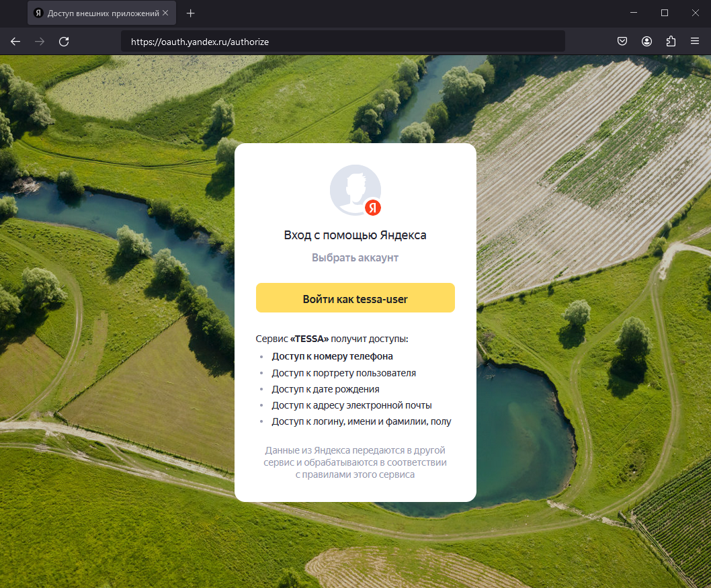Image resolution: width=711 pixels, height=588 pixels.
Task: Open the Firefox account icon
Action: (x=646, y=42)
